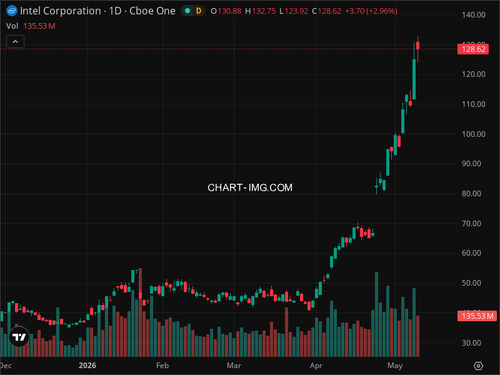Click the Vol indicator label
Image resolution: width=500 pixels, height=375 pixels.
12,26
